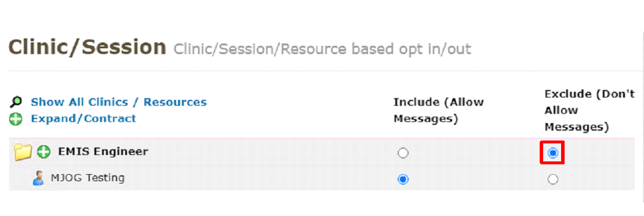644x216 pixels.
Task: Open the Show All Clinics / Resources link
Action: [119, 102]
